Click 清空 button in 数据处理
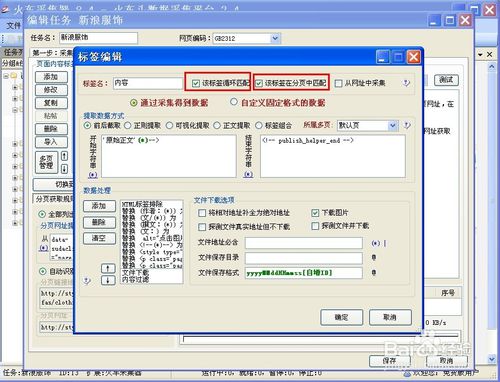Viewport: 500px width, 382px height. 99,238
